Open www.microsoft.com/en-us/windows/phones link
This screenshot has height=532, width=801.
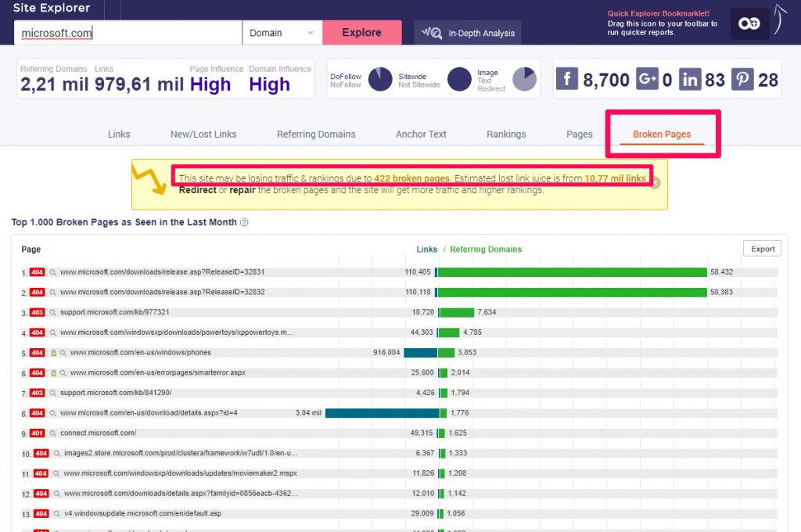tap(141, 353)
